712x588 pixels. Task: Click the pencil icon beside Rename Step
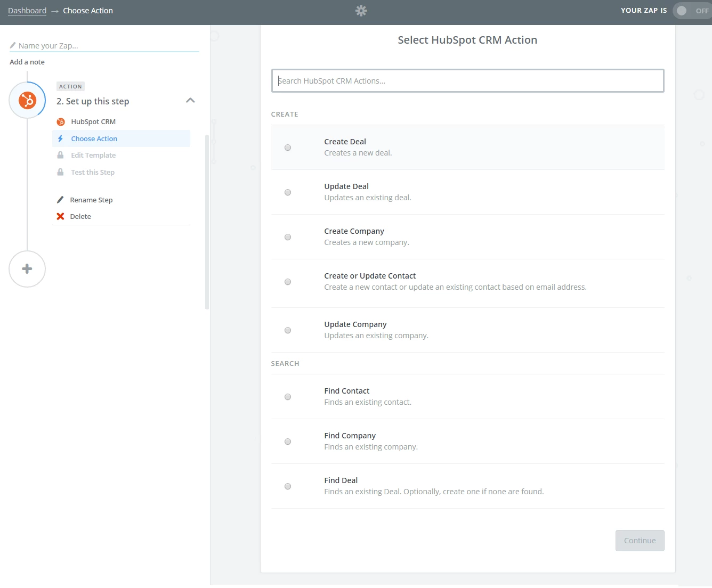click(x=60, y=200)
